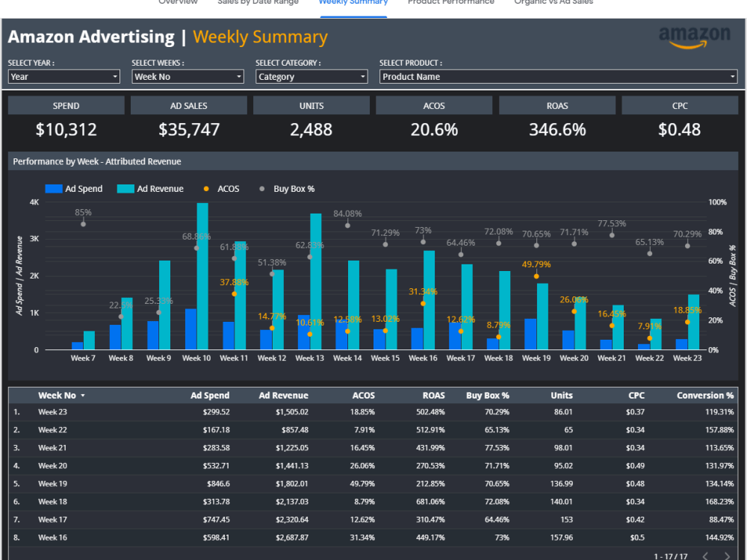Sort by the ACOS column header
Viewport: 747px width, 560px height.
(364, 395)
